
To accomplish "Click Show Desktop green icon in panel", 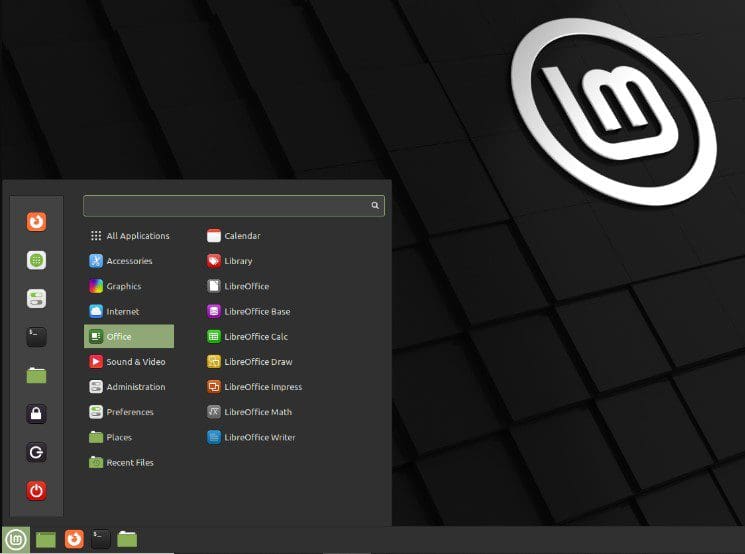I will pos(46,540).
